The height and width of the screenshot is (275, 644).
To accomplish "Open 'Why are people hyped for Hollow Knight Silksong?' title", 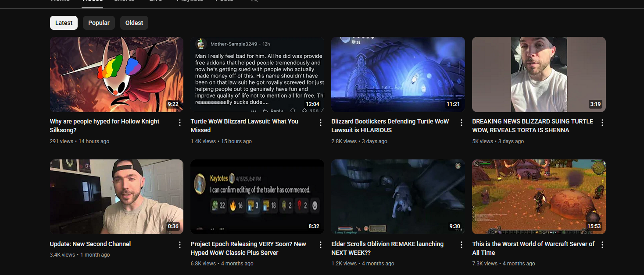I will 105,126.
